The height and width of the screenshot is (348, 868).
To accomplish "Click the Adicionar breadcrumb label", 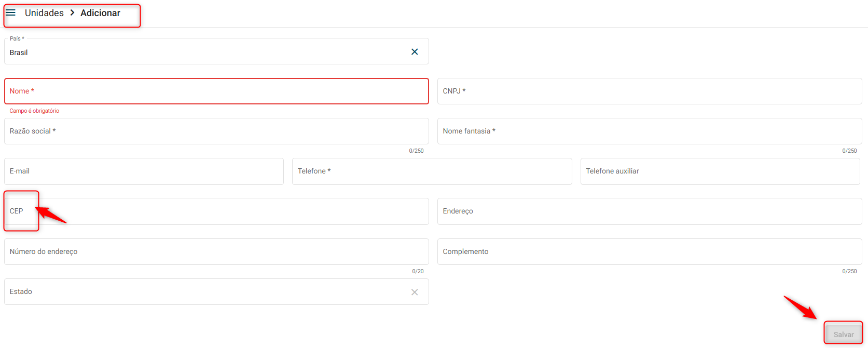I will pyautogui.click(x=100, y=13).
